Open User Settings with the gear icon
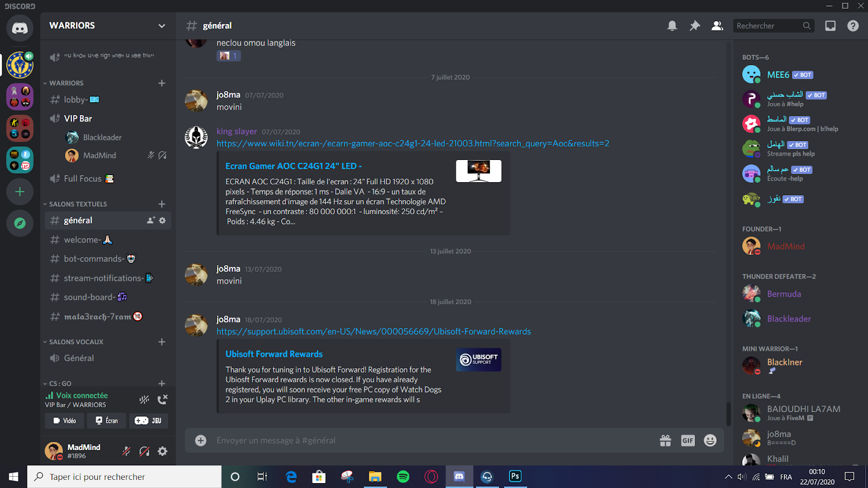This screenshot has width=868, height=488. [162, 451]
